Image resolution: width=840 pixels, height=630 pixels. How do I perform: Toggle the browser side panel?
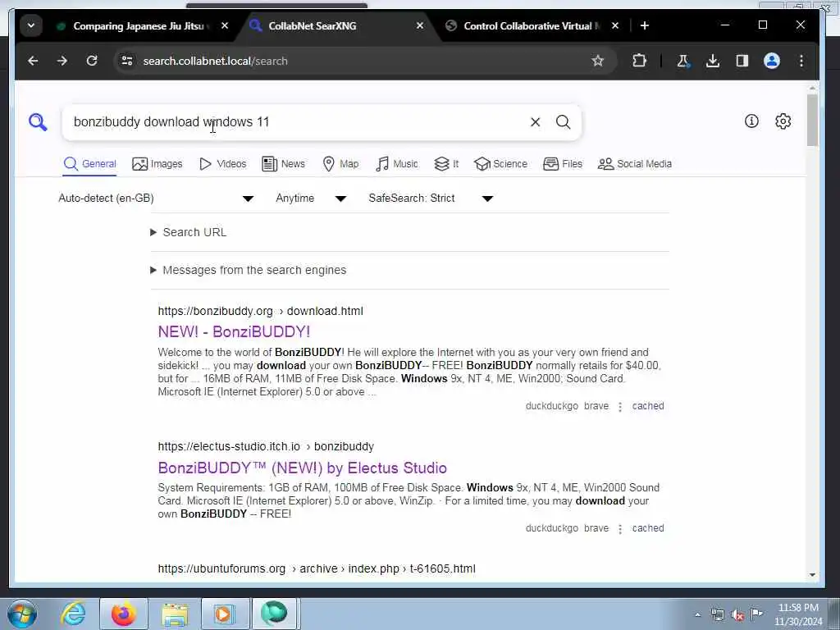click(742, 61)
